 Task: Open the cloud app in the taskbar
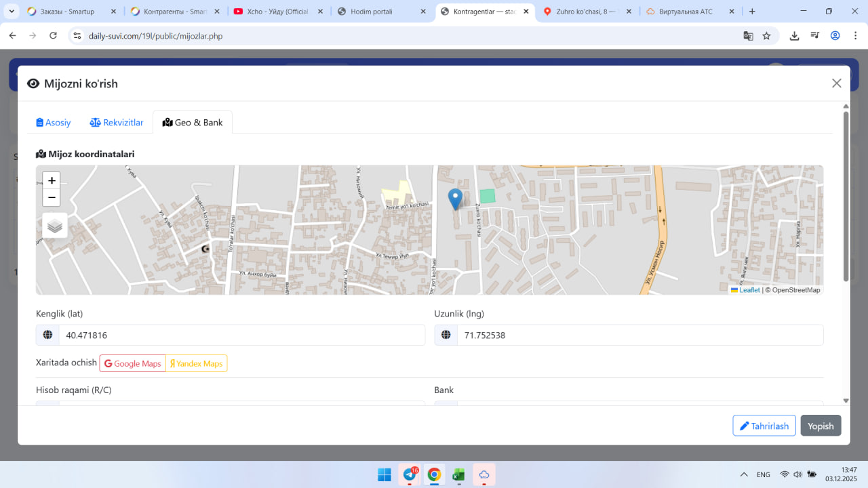tap(484, 474)
